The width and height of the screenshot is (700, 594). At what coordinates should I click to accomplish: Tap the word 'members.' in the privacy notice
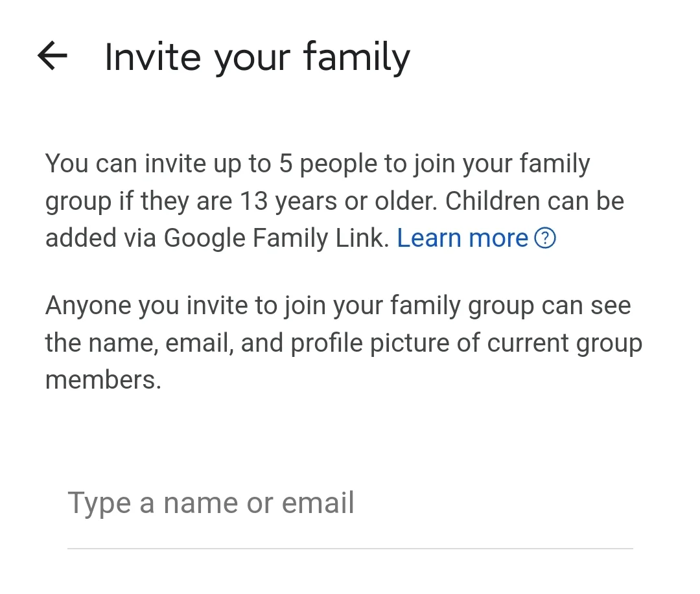[x=103, y=380]
